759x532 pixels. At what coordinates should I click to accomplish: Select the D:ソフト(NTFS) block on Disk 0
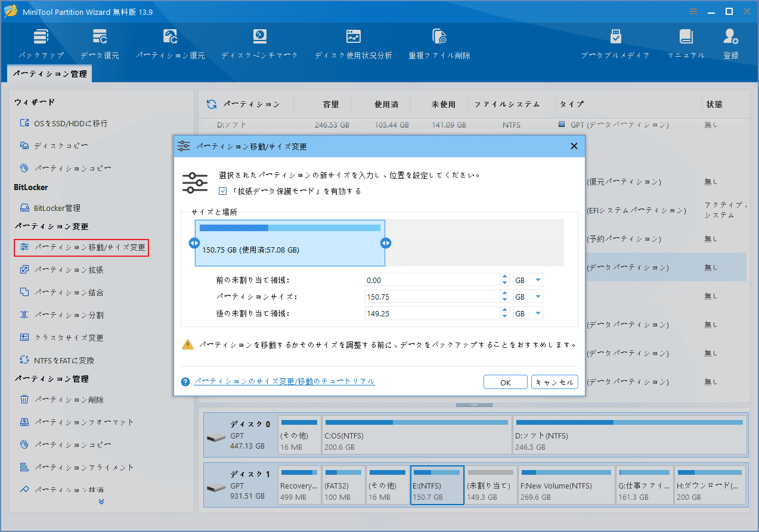(629, 435)
